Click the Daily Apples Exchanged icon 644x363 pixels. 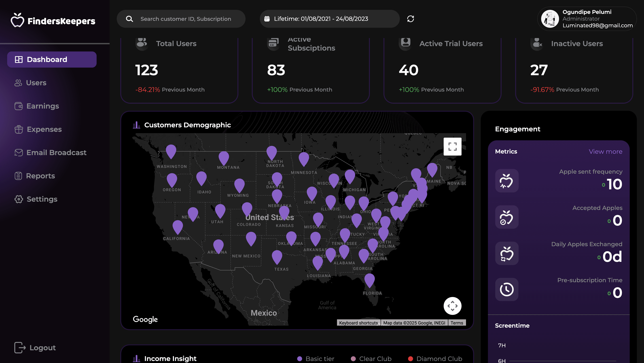[x=507, y=253]
